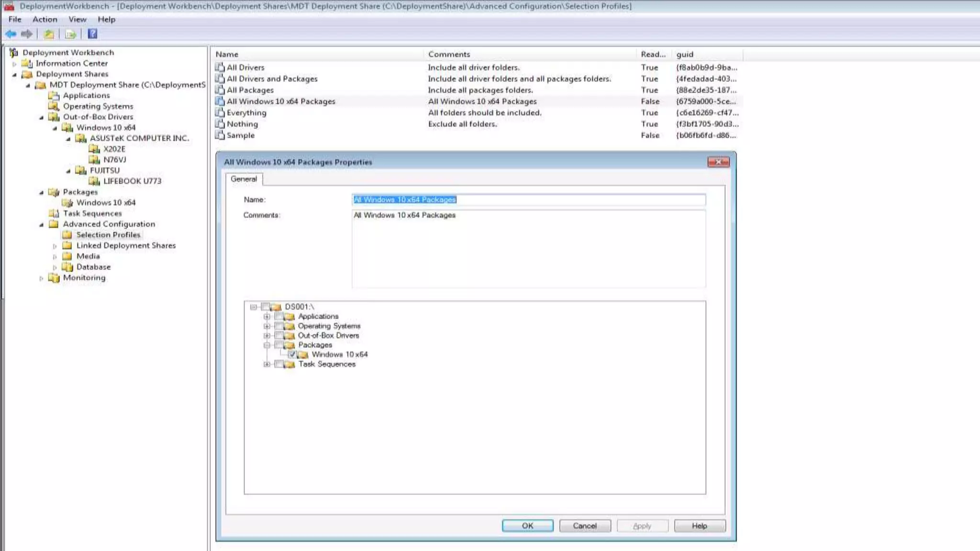Click the Name column header
The height and width of the screenshot is (551, 980).
click(x=318, y=55)
